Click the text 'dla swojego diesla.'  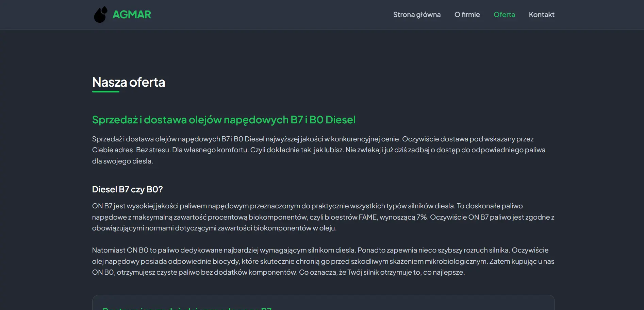point(122,161)
